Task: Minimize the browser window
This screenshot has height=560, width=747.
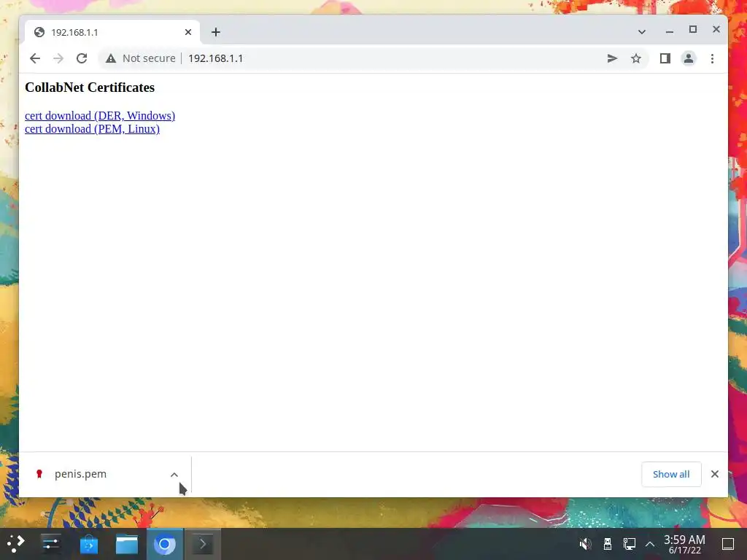Action: coord(670,31)
